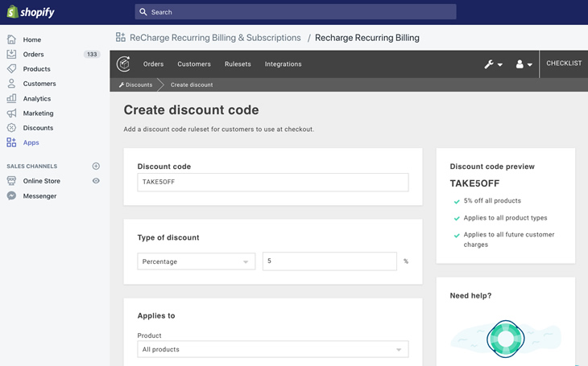Image resolution: width=588 pixels, height=366 pixels.
Task: Click the Analytics bar chart icon
Action: tap(11, 98)
